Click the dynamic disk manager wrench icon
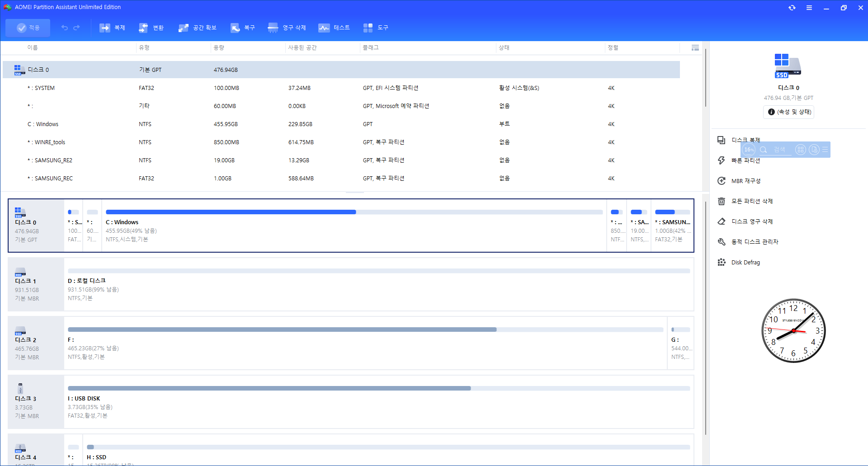The height and width of the screenshot is (466, 868). coord(722,242)
